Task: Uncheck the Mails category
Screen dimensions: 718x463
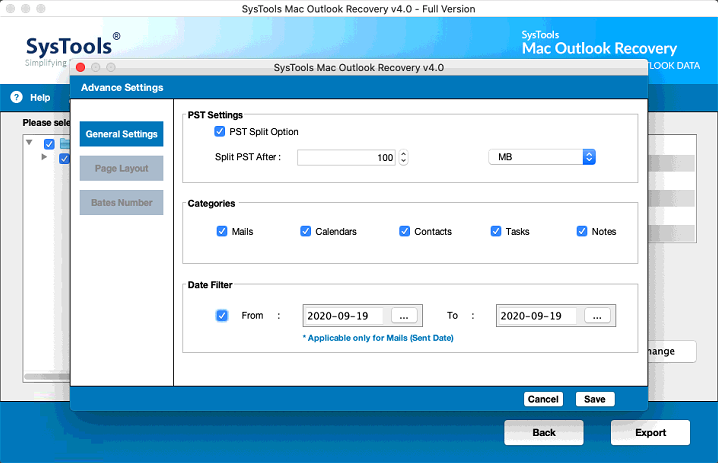Action: pos(222,231)
